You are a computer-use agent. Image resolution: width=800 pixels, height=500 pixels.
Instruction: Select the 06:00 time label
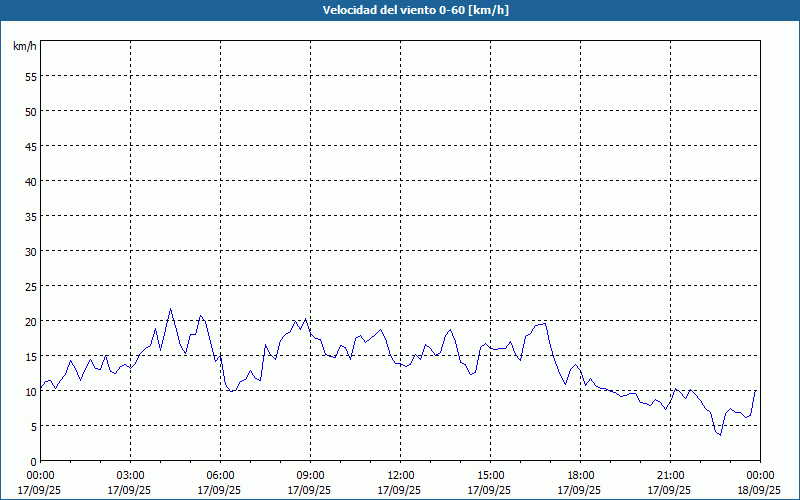pyautogui.click(x=221, y=475)
